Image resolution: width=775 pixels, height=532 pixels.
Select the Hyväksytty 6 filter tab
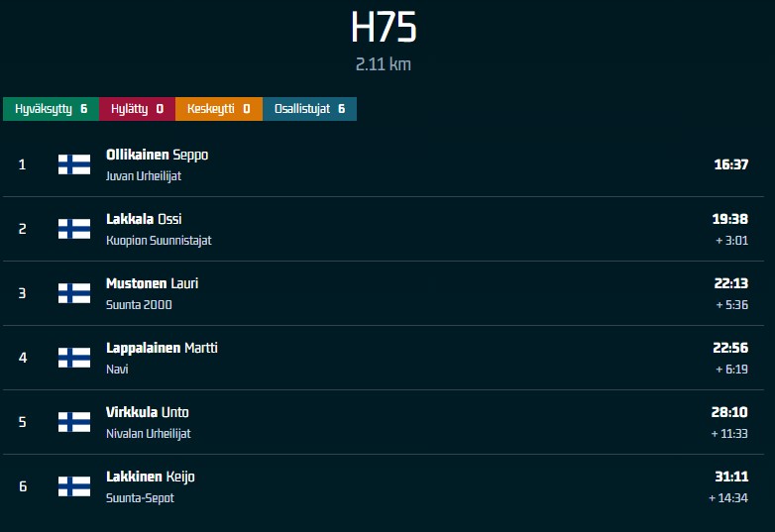(x=51, y=109)
